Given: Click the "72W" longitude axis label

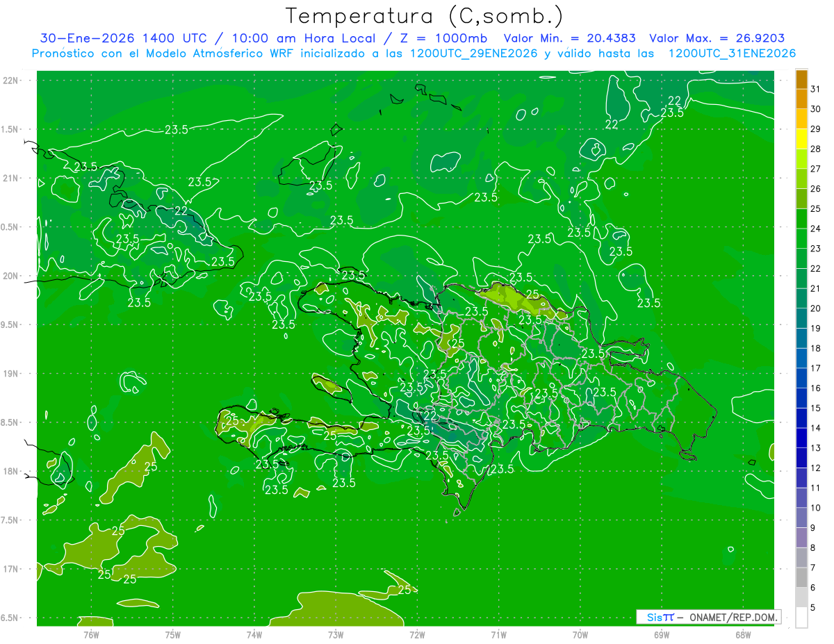Looking at the screenshot, I should point(417,635).
